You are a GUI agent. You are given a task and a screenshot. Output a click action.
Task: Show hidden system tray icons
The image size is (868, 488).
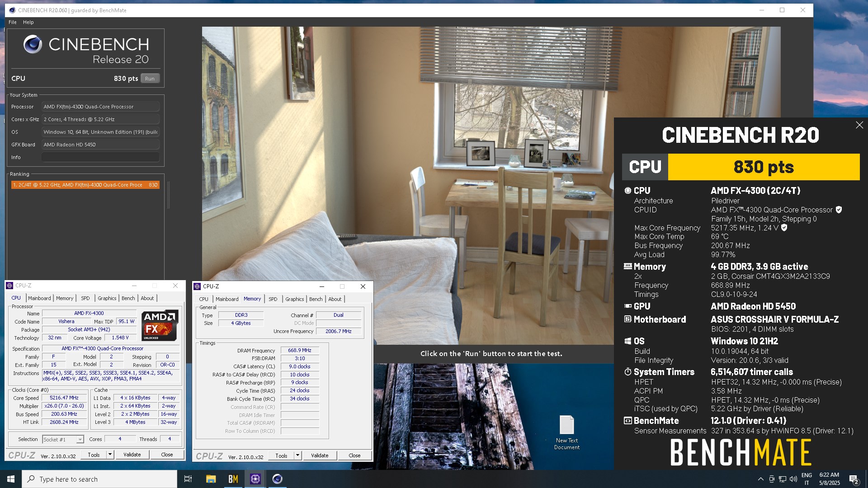point(760,479)
